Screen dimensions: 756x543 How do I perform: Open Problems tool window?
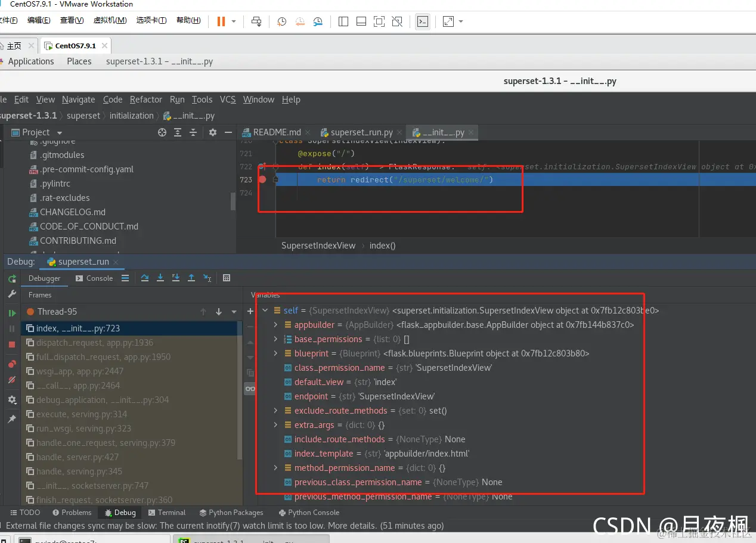click(72, 513)
